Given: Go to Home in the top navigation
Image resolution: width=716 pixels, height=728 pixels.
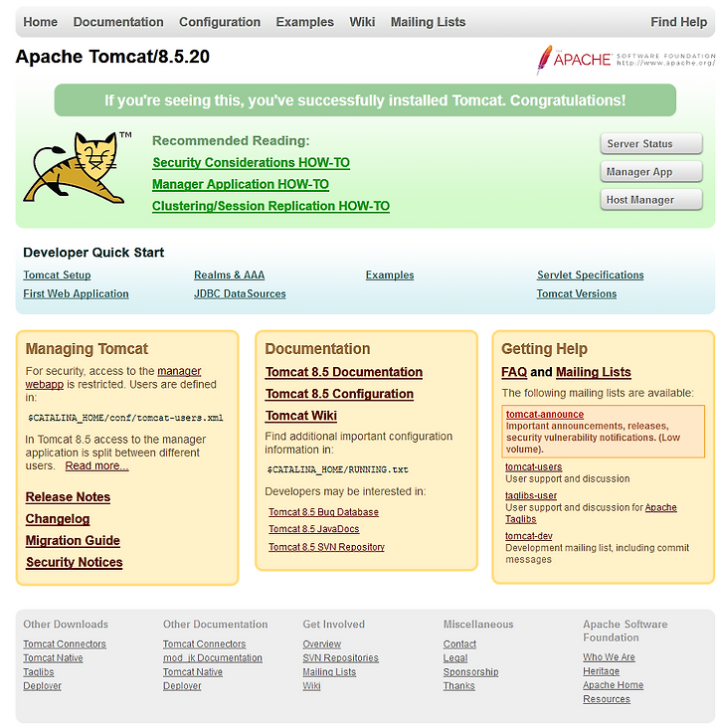Looking at the screenshot, I should (41, 22).
